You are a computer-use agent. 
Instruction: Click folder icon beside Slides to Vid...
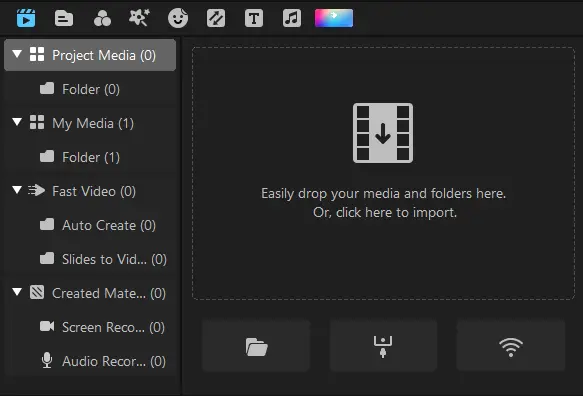point(47,258)
